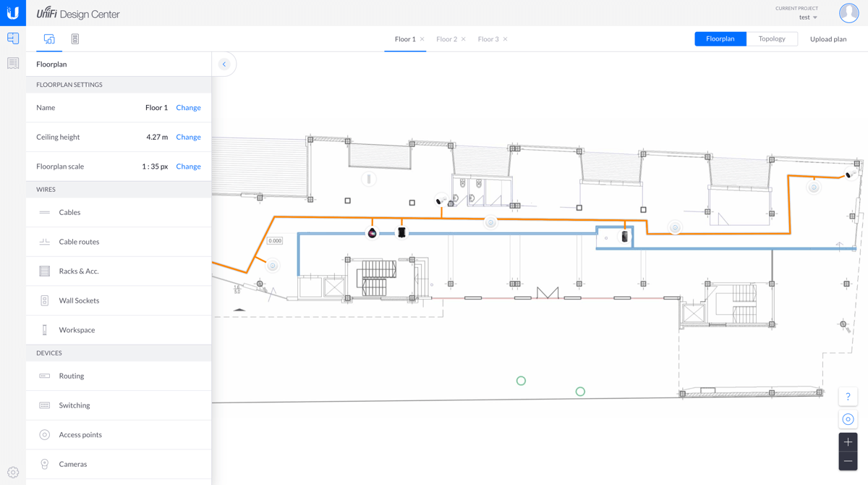The image size is (868, 485).
Task: Zoom in with the plus button
Action: pos(848,442)
